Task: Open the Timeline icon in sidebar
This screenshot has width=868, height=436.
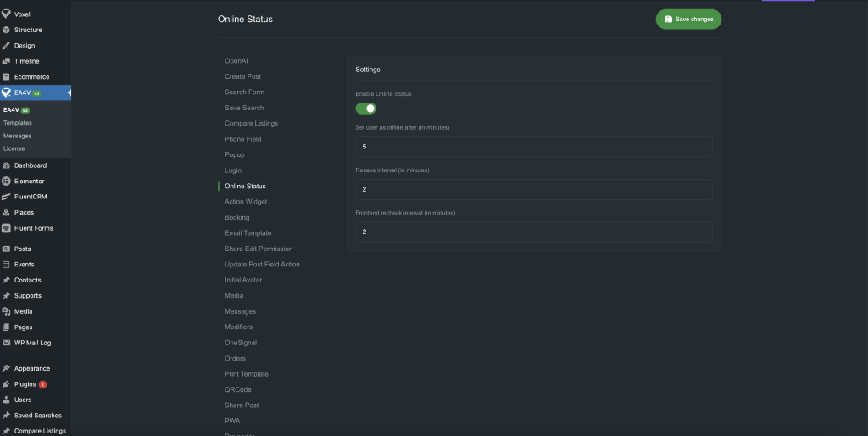Action: click(7, 61)
